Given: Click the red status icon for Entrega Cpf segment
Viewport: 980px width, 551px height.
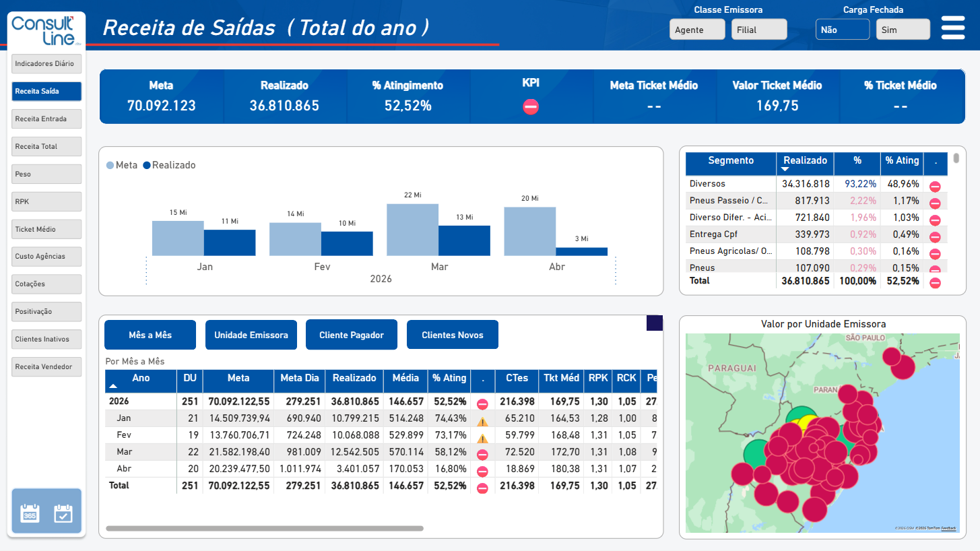Looking at the screenshot, I should click(935, 237).
